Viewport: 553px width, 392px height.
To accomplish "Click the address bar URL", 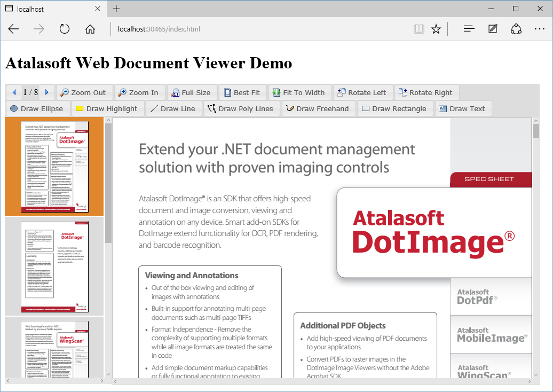I will (159, 29).
